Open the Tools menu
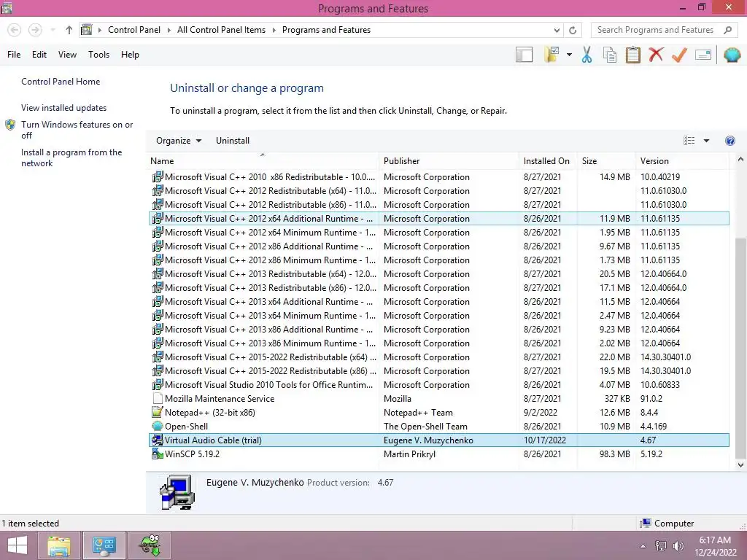 tap(98, 55)
